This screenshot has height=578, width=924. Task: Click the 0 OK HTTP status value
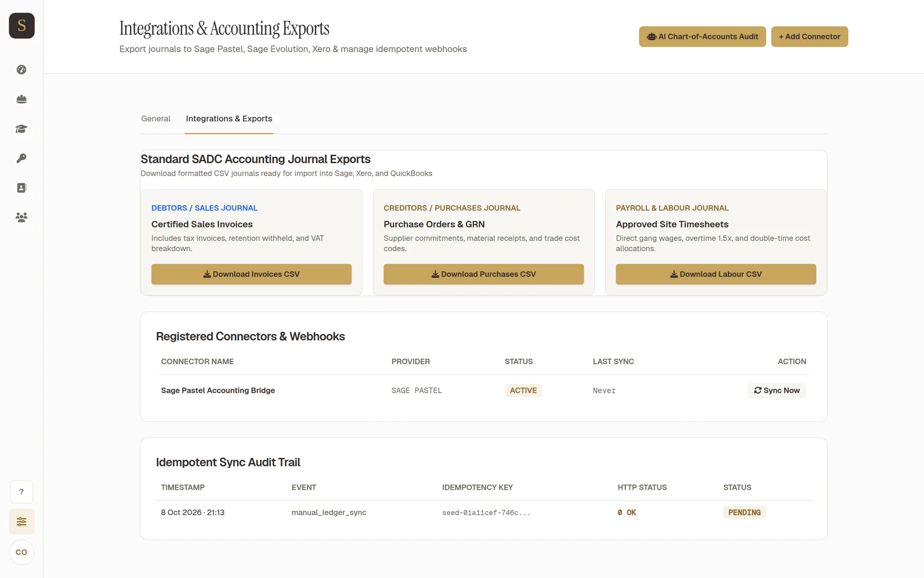[627, 513]
